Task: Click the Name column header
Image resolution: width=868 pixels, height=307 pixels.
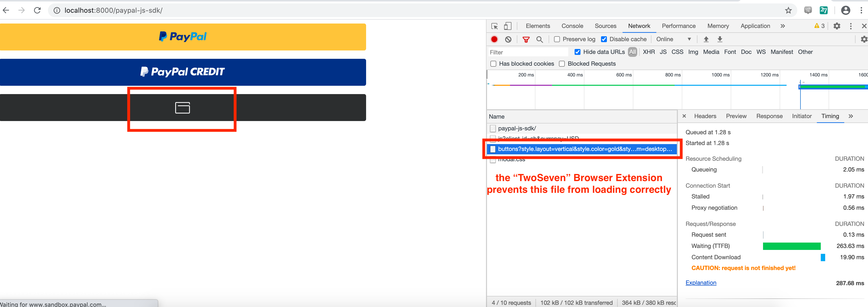Action: tap(582, 117)
